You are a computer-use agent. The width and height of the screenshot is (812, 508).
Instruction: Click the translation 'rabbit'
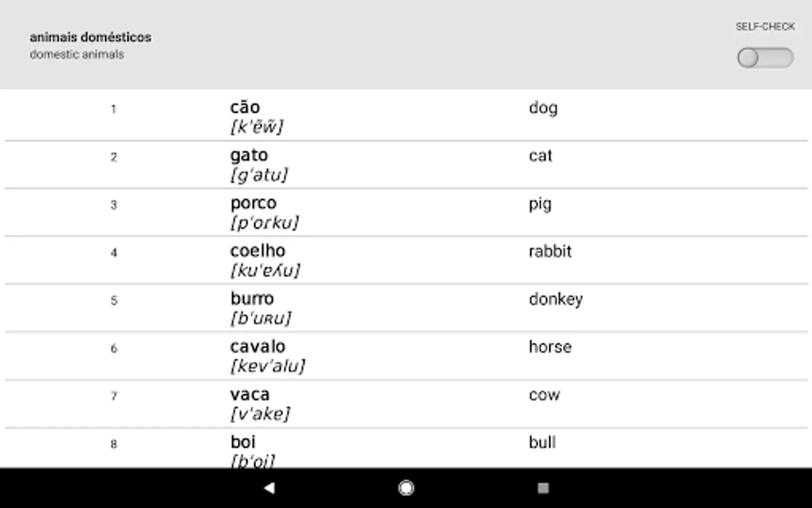(550, 251)
